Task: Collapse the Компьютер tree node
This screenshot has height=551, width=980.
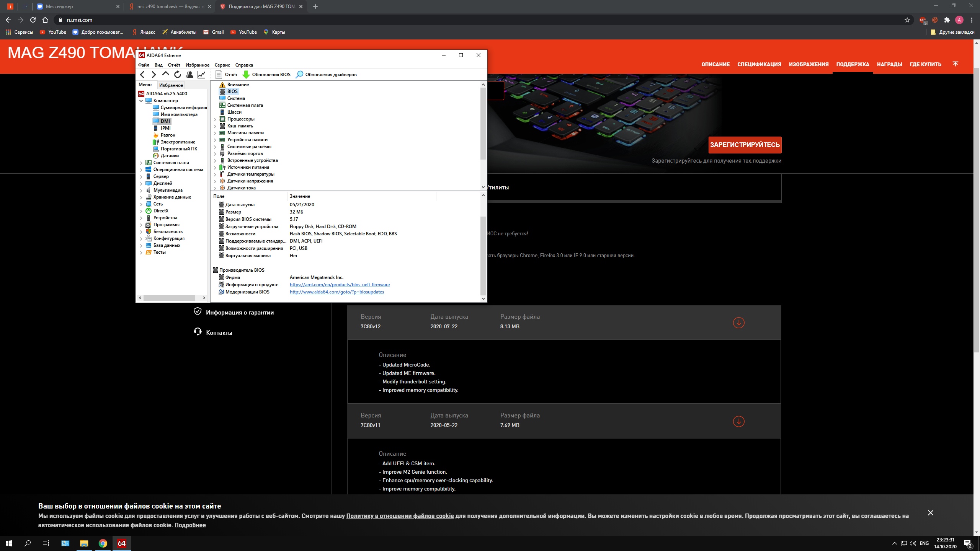Action: click(141, 101)
